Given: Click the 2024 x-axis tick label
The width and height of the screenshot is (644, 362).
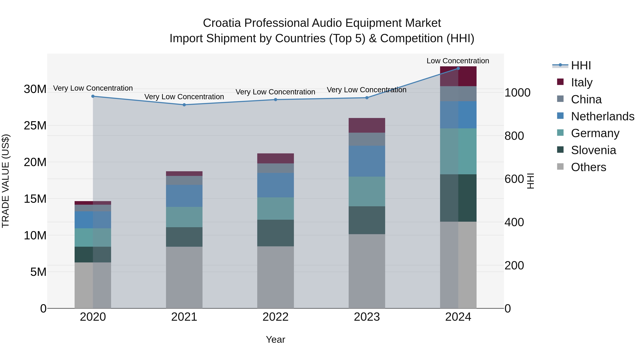Looking at the screenshot, I should [x=458, y=317].
